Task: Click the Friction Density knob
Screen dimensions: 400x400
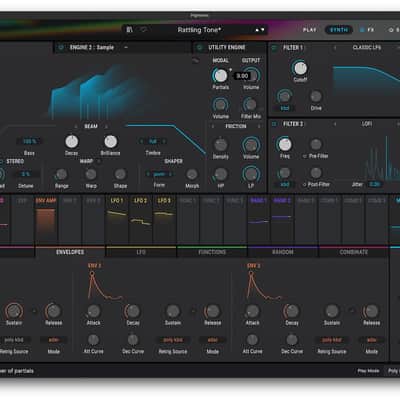Action: (220, 145)
